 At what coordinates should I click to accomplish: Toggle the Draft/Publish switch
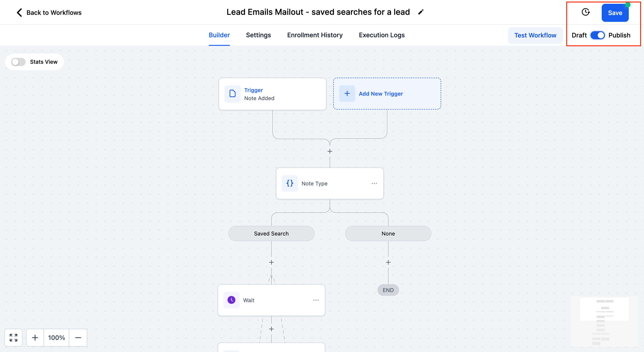click(x=597, y=35)
